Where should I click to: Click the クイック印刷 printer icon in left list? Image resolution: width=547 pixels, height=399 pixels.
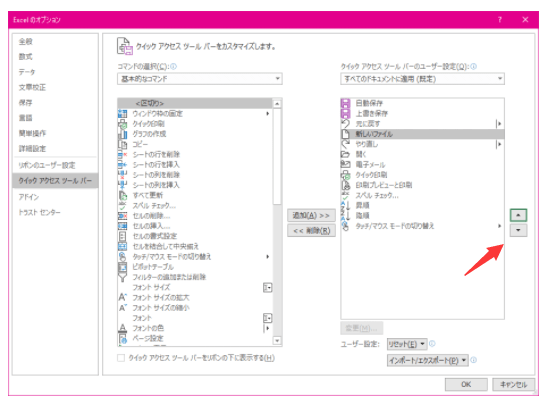pyautogui.click(x=122, y=124)
